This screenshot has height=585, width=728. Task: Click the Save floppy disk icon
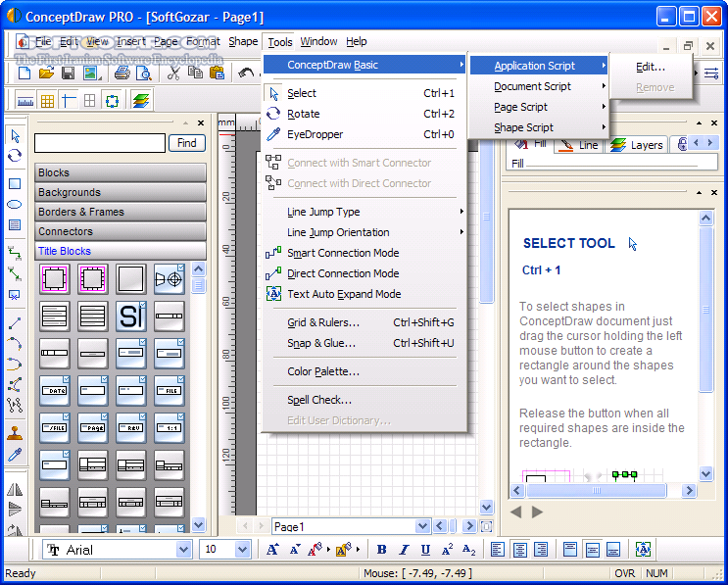click(x=69, y=73)
